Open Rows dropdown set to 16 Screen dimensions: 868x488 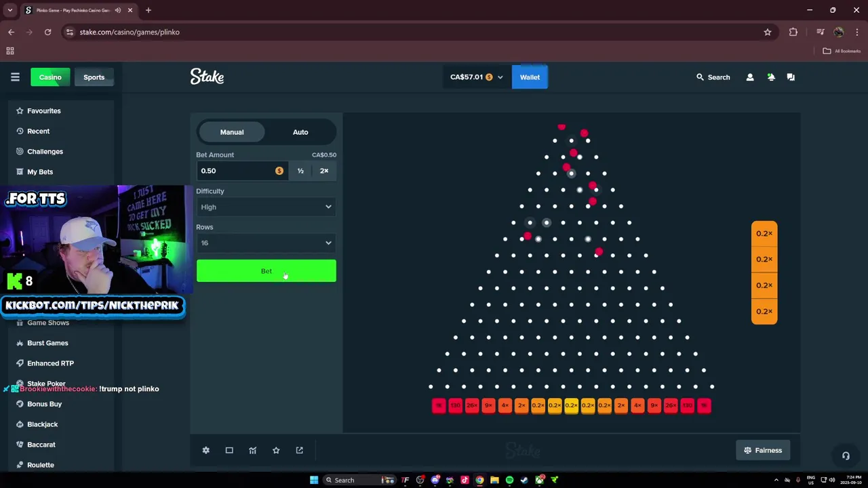[x=266, y=243]
